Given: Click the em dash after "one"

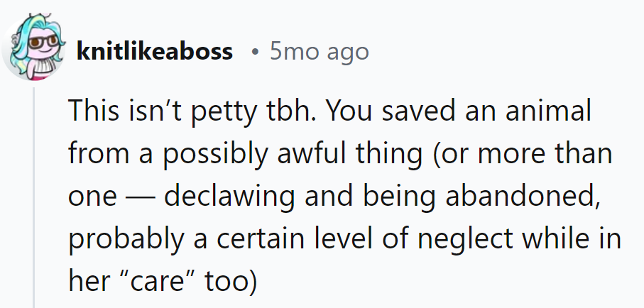Looking at the screenshot, I should tap(138, 197).
